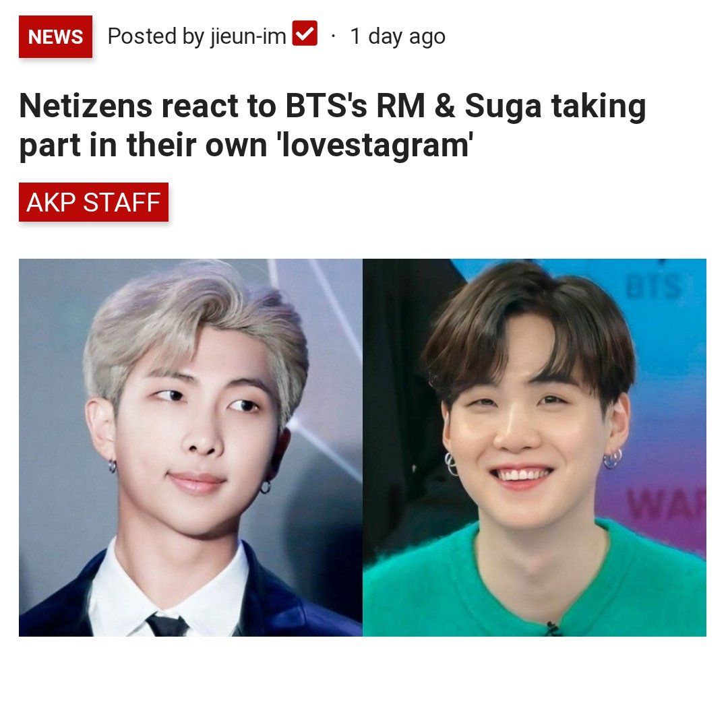Click the word 'Netizens' starting the headline
The width and height of the screenshot is (728, 702).
point(86,106)
